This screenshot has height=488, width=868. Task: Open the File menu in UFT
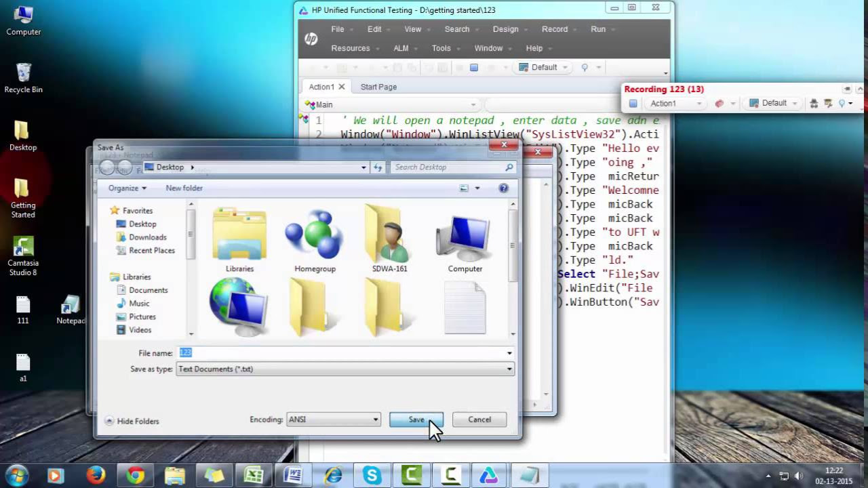click(x=338, y=29)
